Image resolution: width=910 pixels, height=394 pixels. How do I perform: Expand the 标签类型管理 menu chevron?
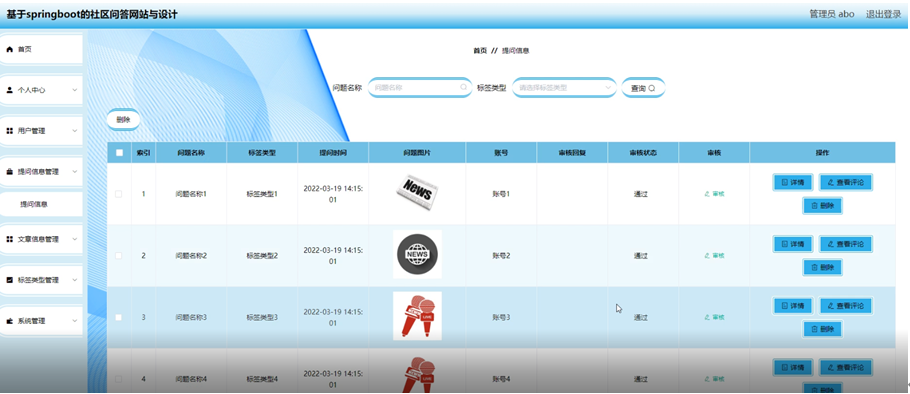(x=74, y=280)
